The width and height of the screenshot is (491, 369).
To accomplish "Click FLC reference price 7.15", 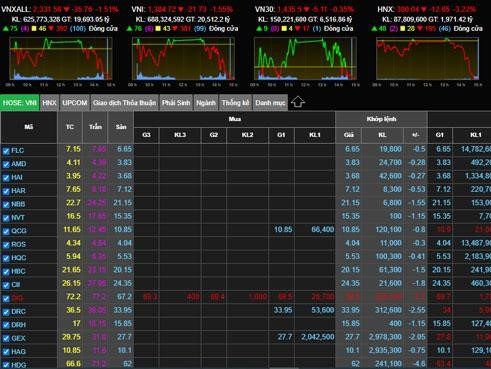I will [73, 149].
